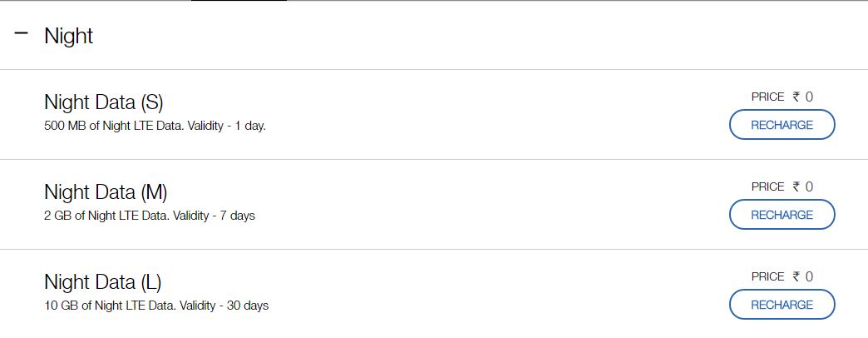
Task: Select the Night Data (M) title
Action: pyautogui.click(x=106, y=192)
